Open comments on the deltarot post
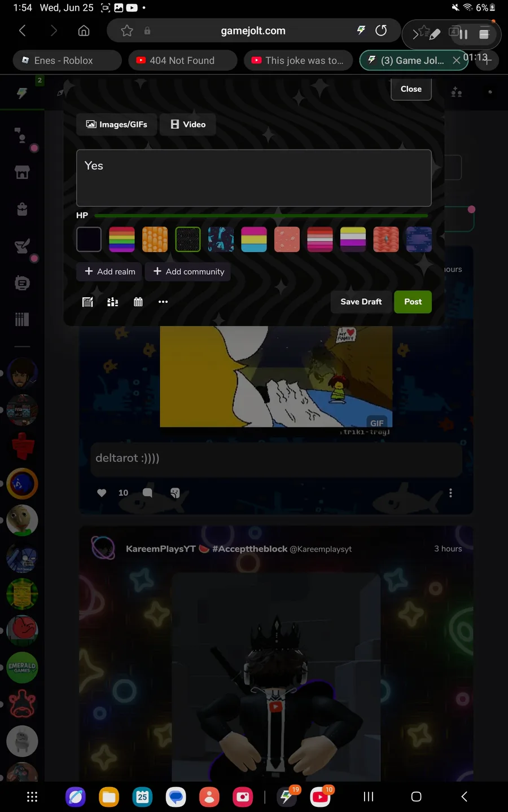508x812 pixels. pyautogui.click(x=148, y=493)
